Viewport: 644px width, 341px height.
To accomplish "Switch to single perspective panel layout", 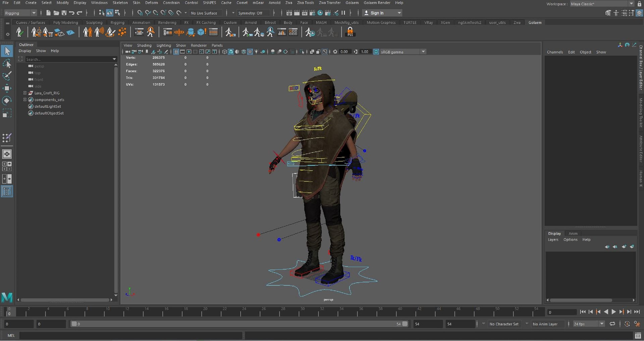I will coord(7,154).
